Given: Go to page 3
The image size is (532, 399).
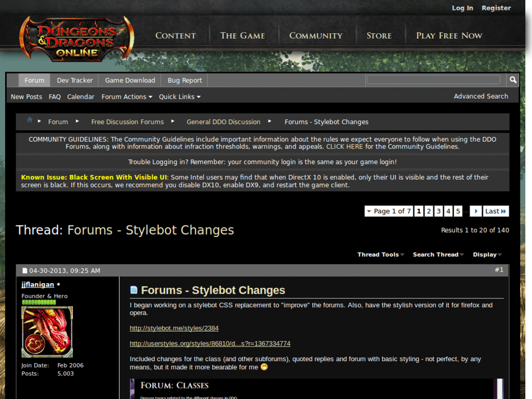Looking at the screenshot, I should 438,211.
